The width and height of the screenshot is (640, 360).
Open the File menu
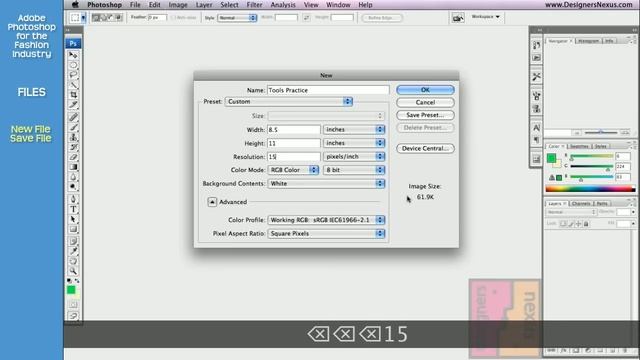pyautogui.click(x=135, y=5)
